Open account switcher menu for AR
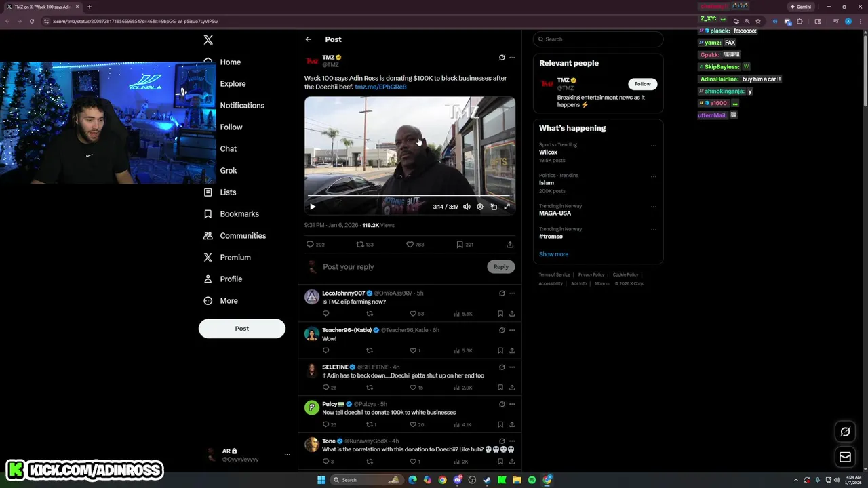The height and width of the screenshot is (488, 868). [x=287, y=455]
